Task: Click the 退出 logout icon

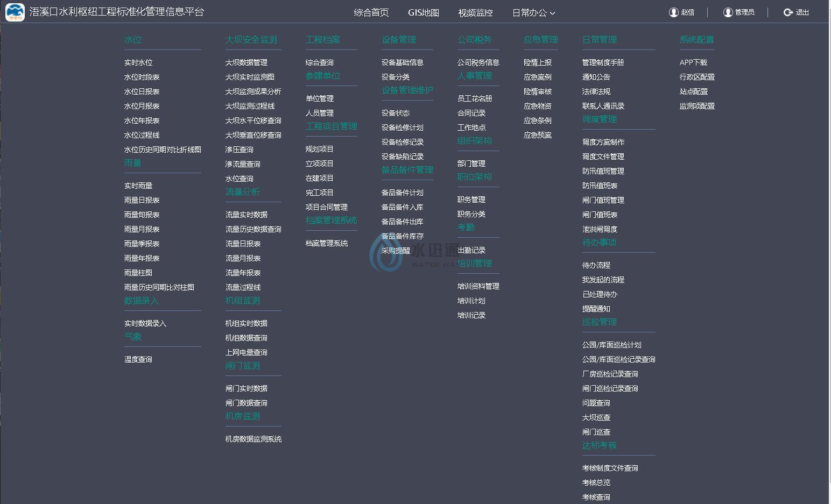Action: pos(788,12)
